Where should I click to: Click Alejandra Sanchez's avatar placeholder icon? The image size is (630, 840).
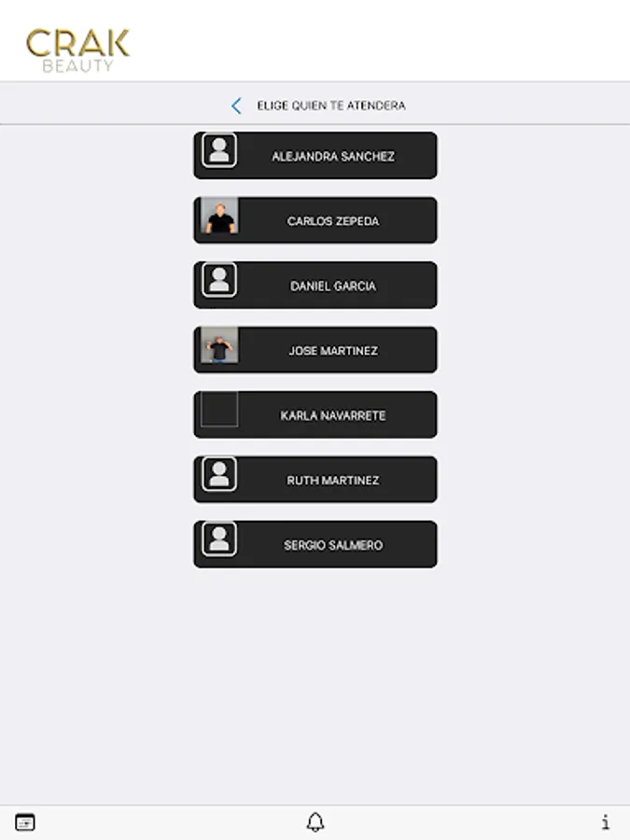point(219,150)
